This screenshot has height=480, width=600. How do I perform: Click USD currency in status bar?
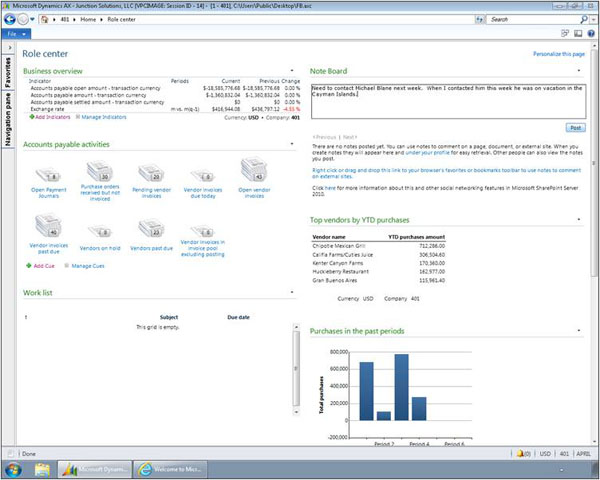[x=545, y=454]
